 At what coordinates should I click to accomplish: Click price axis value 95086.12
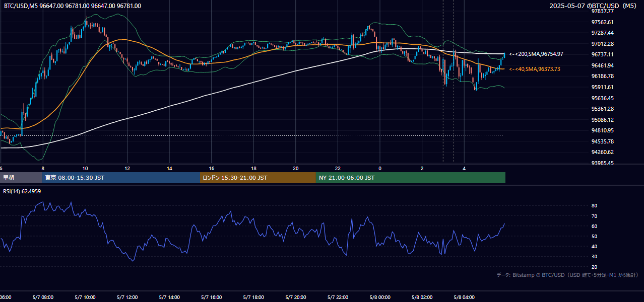[603, 120]
